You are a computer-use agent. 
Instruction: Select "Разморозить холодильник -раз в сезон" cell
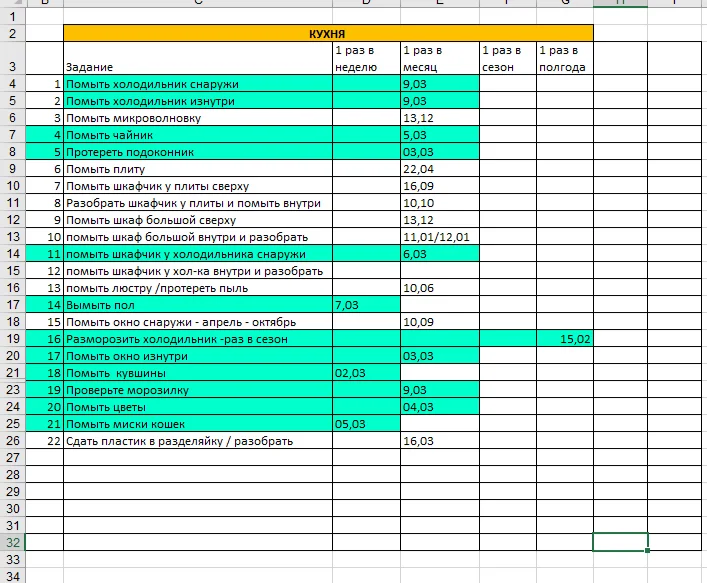(198, 339)
